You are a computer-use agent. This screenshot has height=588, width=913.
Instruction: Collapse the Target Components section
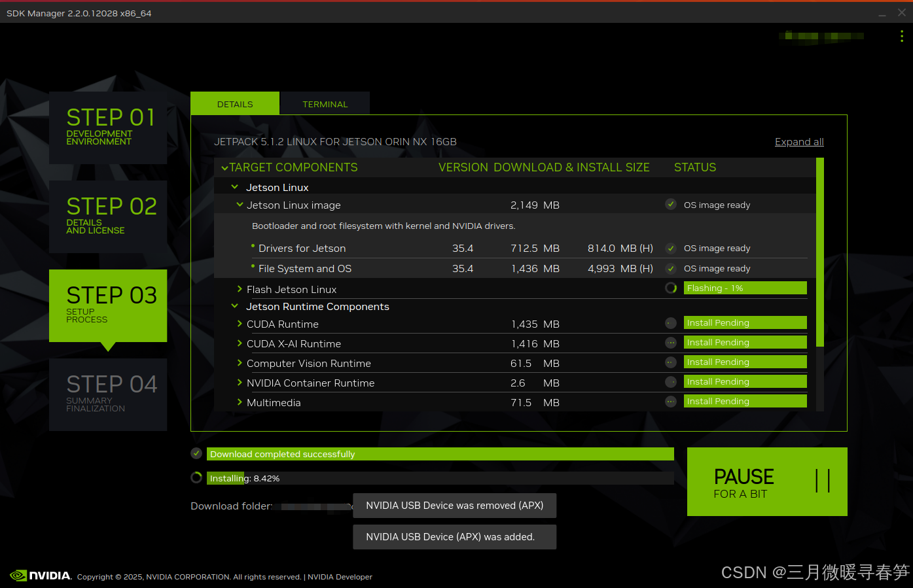pos(224,168)
